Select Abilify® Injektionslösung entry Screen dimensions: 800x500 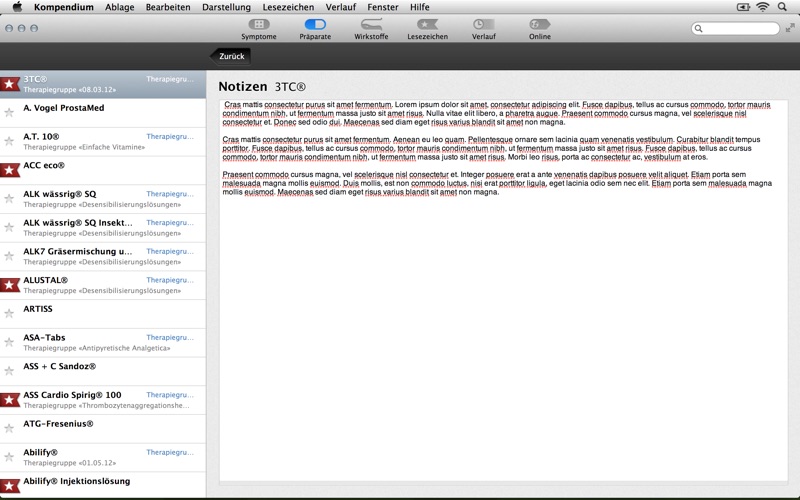tap(103, 486)
